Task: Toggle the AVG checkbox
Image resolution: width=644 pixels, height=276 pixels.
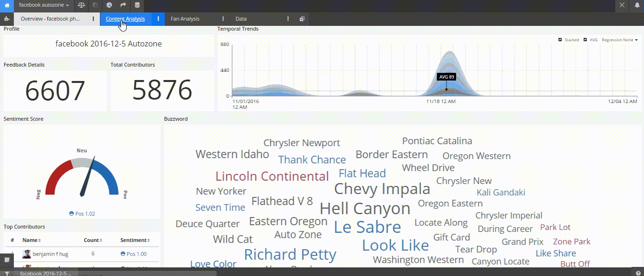Action: pyautogui.click(x=585, y=40)
